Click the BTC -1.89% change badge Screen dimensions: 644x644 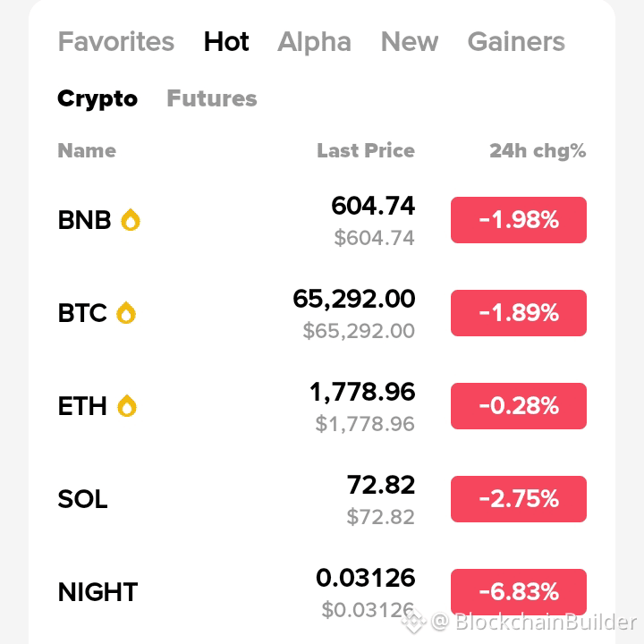518,313
